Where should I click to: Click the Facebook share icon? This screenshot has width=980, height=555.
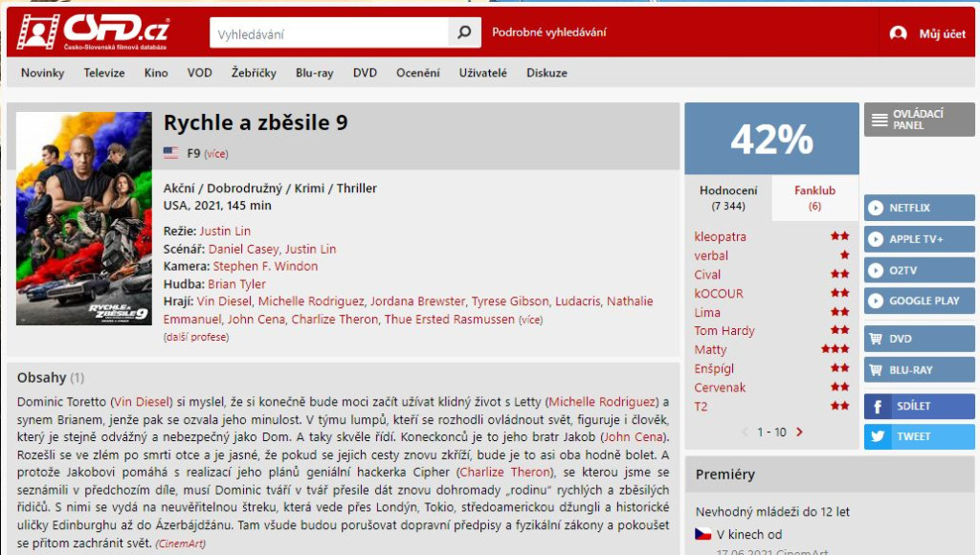tap(878, 407)
